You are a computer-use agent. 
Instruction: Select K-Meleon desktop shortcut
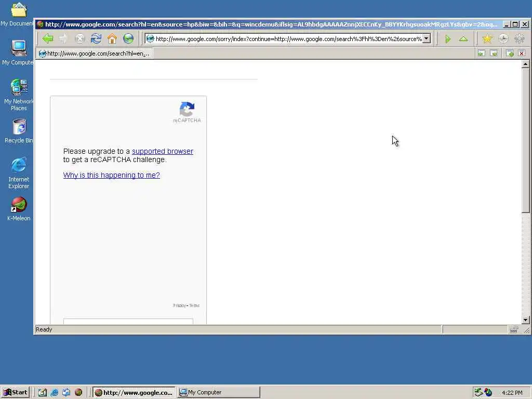pyautogui.click(x=19, y=209)
